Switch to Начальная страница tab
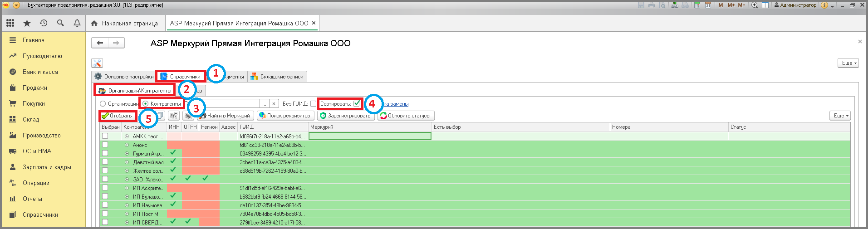The width and height of the screenshot is (868, 229). pos(125,23)
